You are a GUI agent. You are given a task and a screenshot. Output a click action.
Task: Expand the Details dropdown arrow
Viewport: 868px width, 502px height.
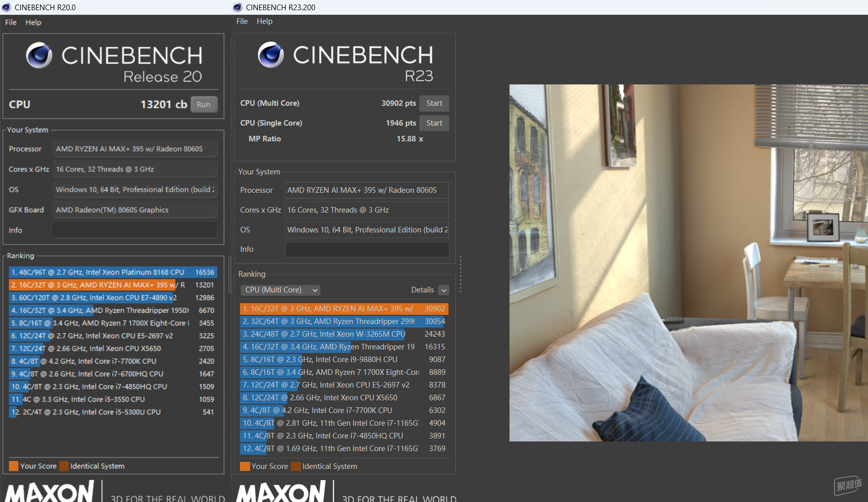click(444, 290)
